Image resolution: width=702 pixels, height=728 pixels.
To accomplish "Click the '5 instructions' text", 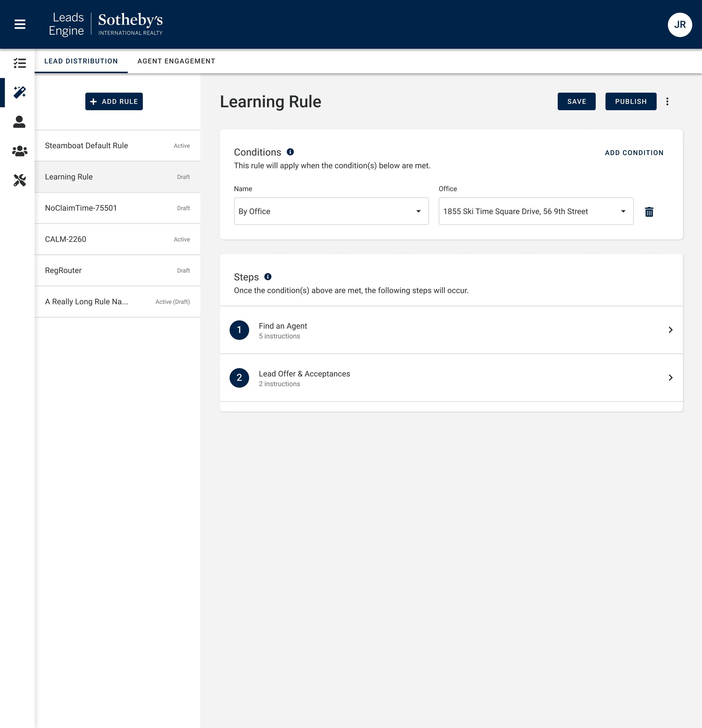I will tap(279, 336).
